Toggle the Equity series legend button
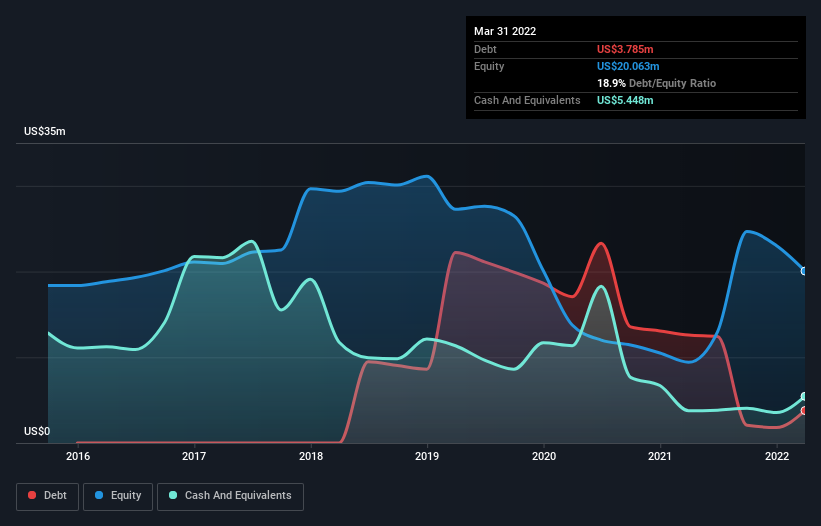Viewport: 821px width, 526px height. (118, 496)
